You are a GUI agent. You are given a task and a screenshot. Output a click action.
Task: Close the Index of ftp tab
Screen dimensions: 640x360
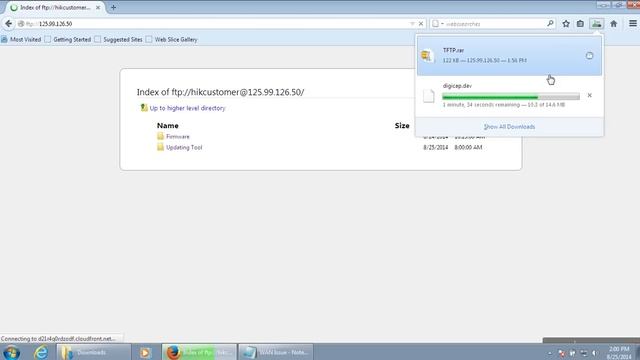coord(98,7)
